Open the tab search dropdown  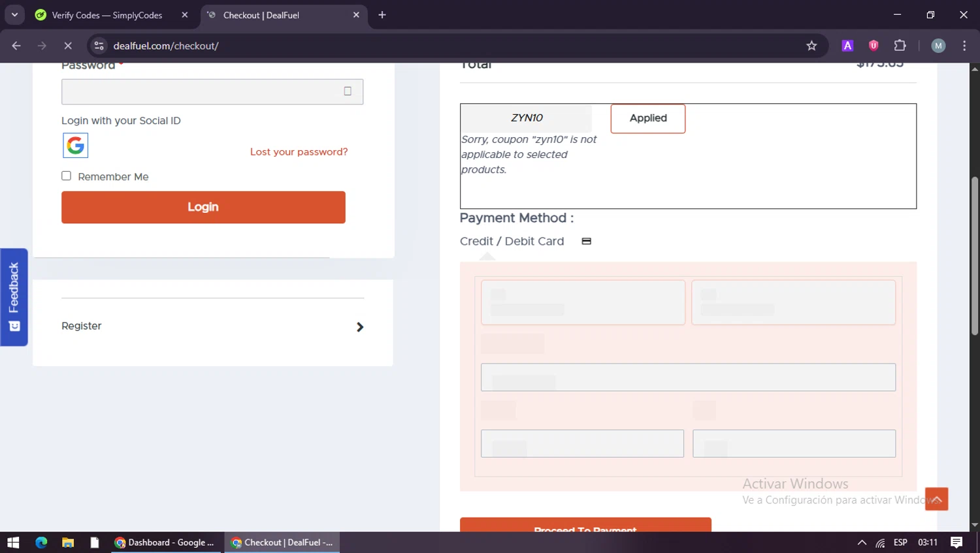pos(14,14)
